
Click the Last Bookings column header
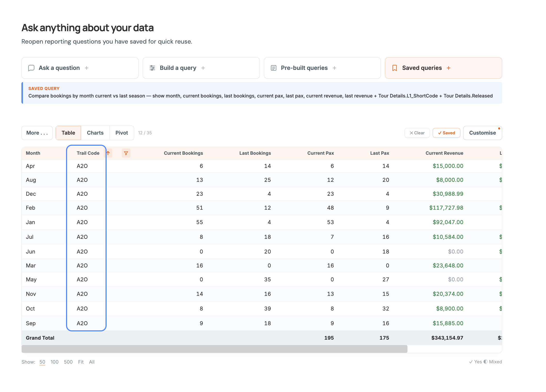(x=255, y=153)
